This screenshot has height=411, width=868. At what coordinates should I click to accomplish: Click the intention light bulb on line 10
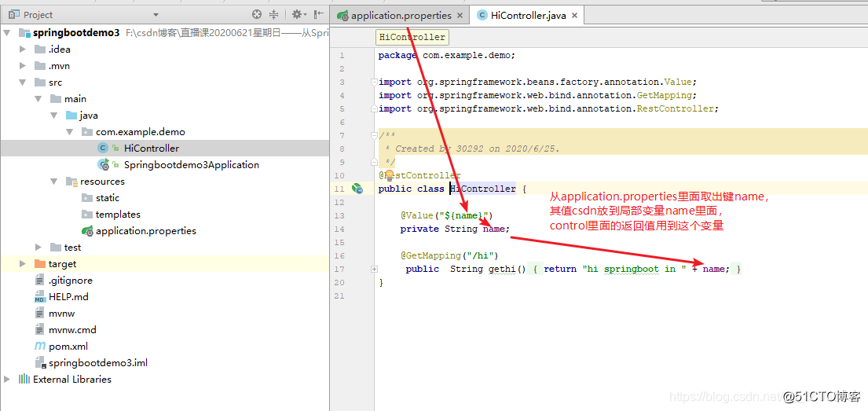pyautogui.click(x=389, y=175)
